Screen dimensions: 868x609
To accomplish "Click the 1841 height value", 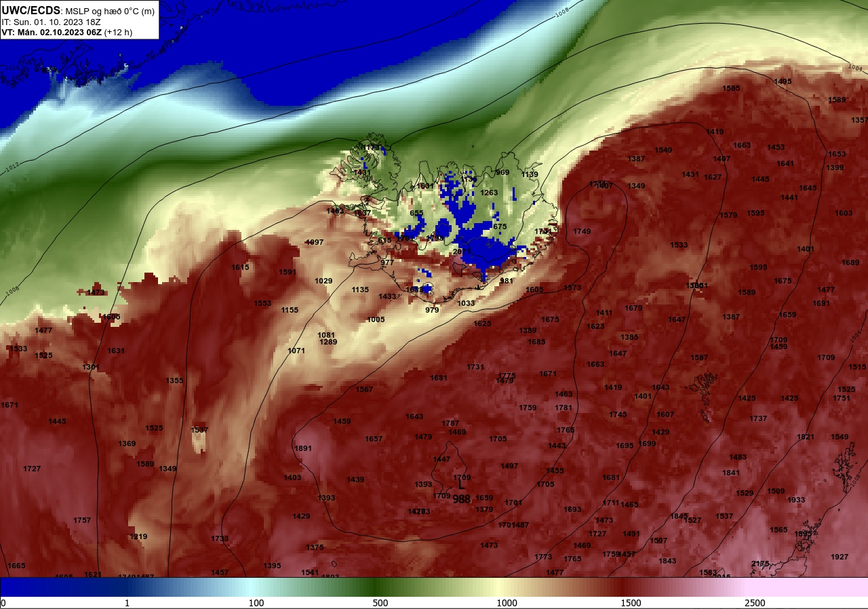I will [x=731, y=473].
